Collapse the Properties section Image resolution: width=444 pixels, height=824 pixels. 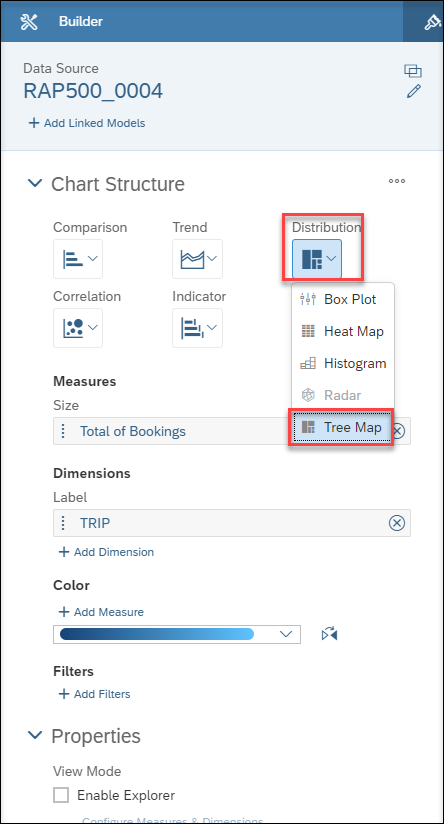tap(35, 735)
